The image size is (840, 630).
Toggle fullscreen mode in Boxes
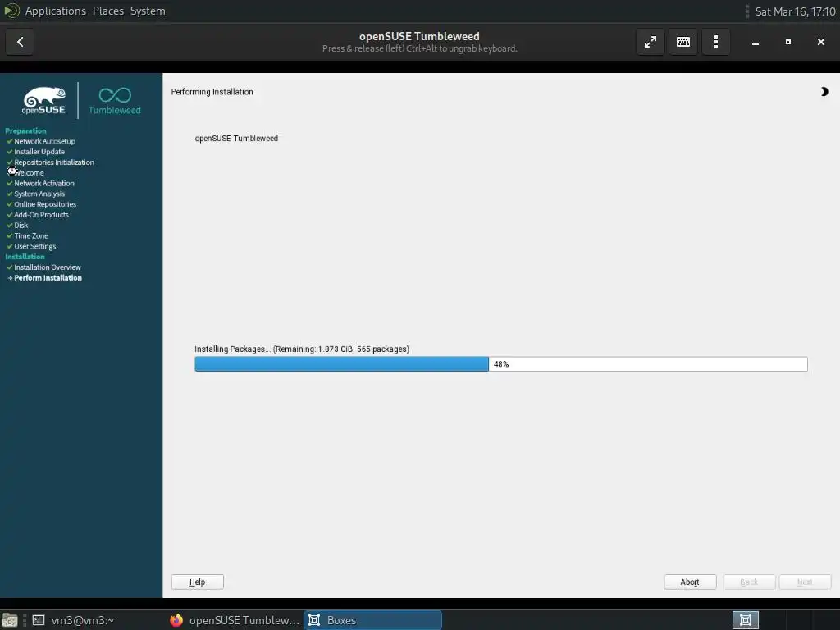pos(651,42)
